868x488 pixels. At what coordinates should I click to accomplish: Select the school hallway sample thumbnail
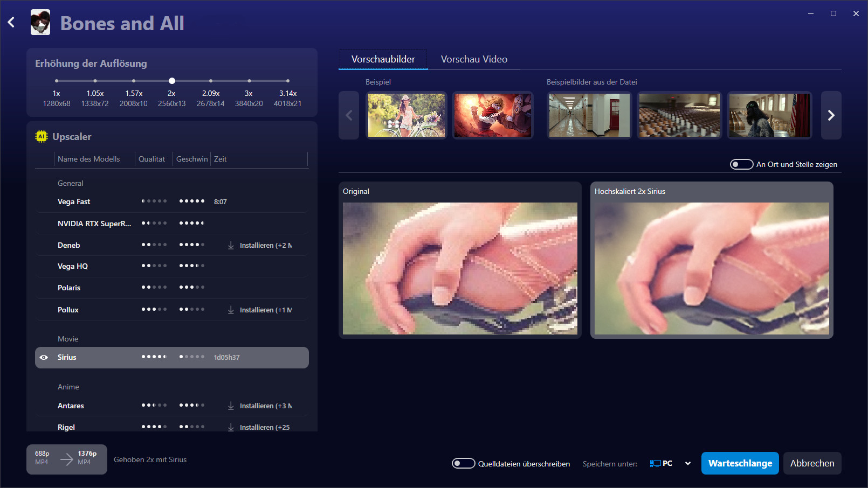coord(589,115)
